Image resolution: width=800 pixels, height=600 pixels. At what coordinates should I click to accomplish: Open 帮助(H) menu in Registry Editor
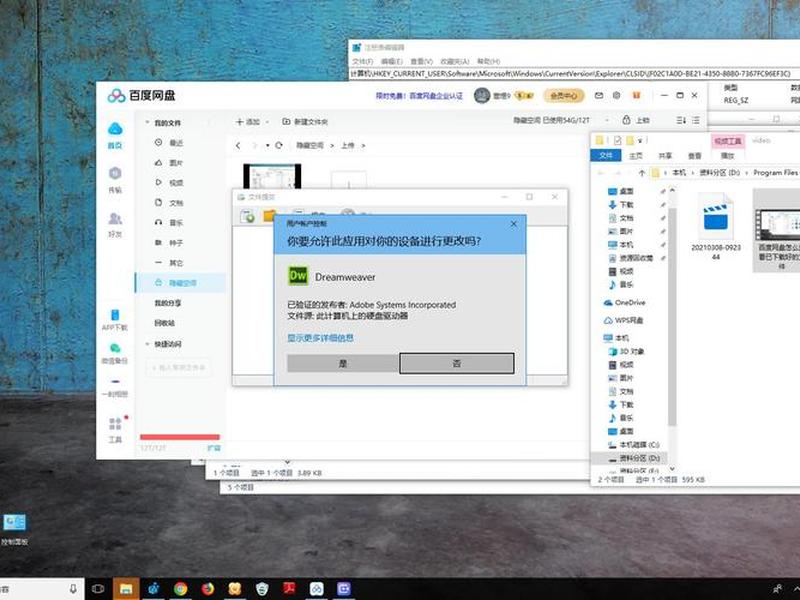(488, 61)
